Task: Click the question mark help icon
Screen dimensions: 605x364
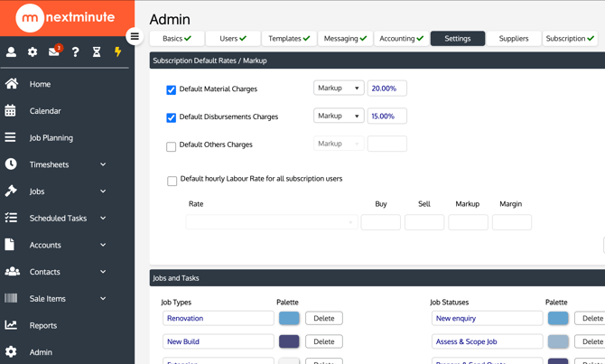Action: (x=76, y=52)
